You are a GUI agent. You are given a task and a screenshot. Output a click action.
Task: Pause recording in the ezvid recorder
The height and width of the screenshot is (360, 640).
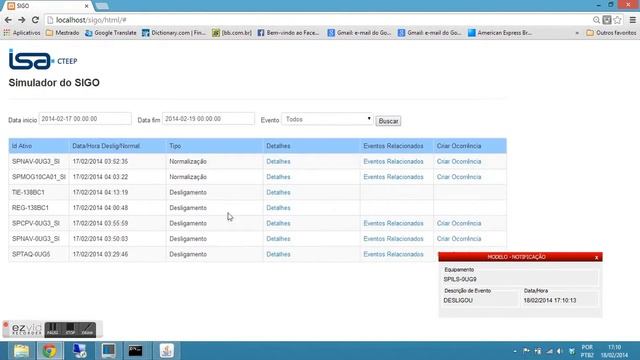pos(52,329)
